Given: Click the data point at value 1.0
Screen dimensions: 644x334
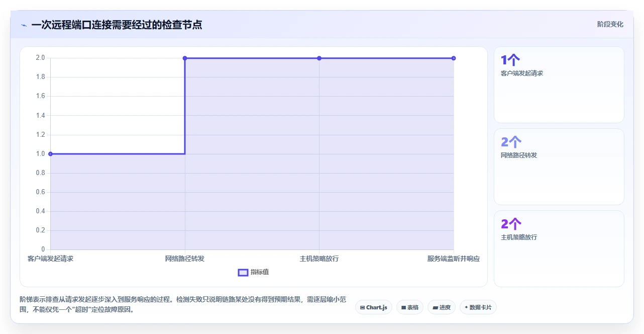Looking at the screenshot, I should click(x=50, y=154).
